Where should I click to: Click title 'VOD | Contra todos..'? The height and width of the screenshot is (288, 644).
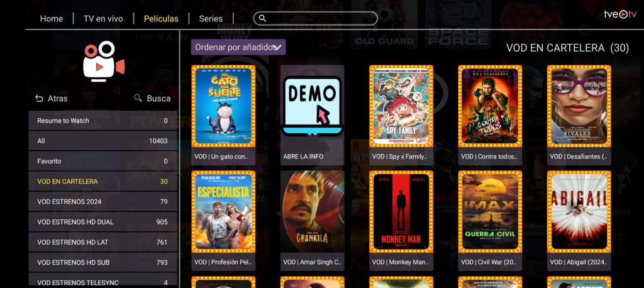click(x=489, y=157)
